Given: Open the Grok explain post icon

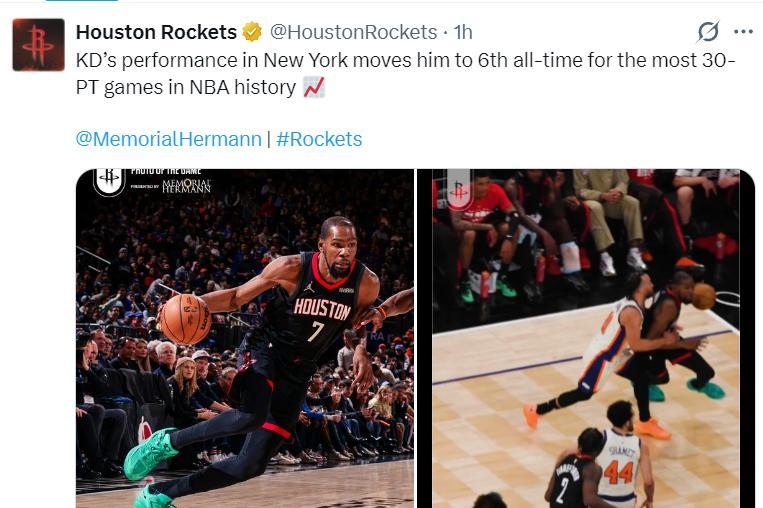Looking at the screenshot, I should 708,32.
